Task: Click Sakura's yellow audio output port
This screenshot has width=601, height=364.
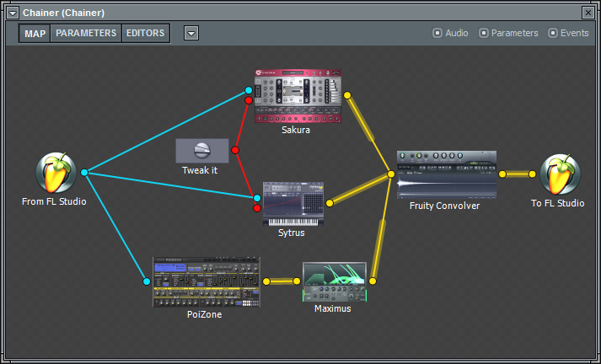Action: tap(347, 95)
